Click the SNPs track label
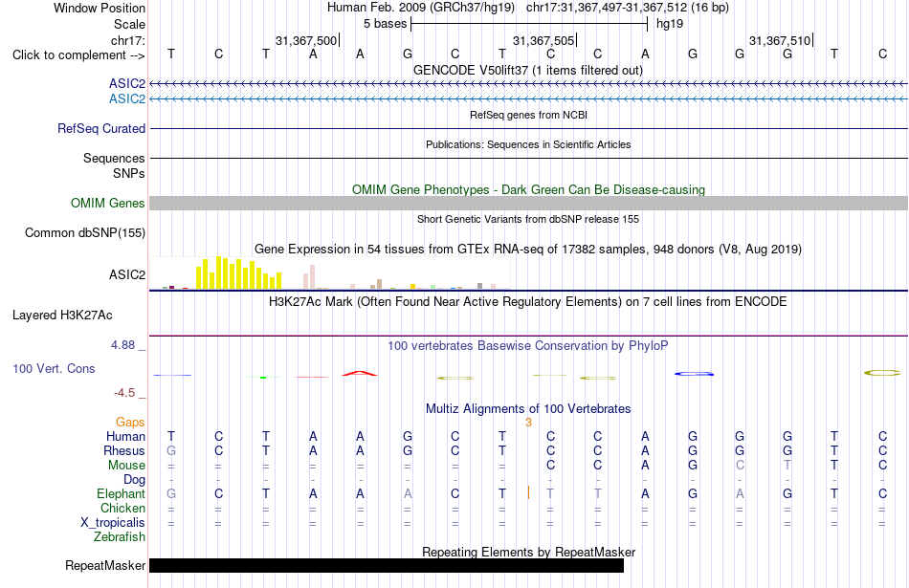This screenshot has height=588, width=909. 129,173
